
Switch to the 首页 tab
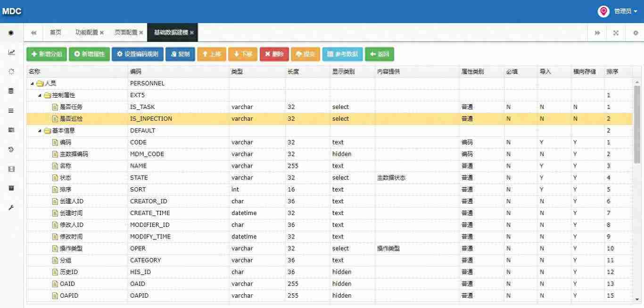tap(56, 33)
